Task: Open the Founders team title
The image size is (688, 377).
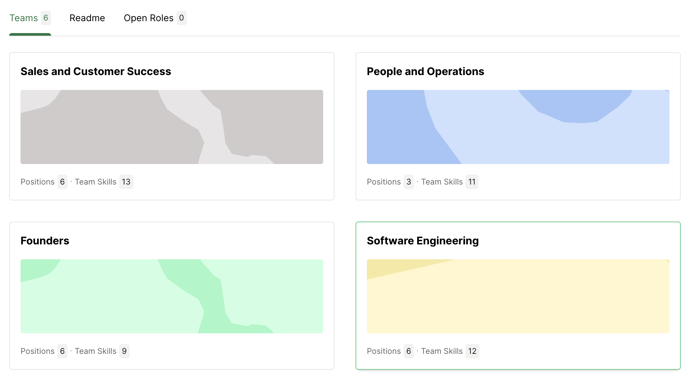Action: coord(45,241)
